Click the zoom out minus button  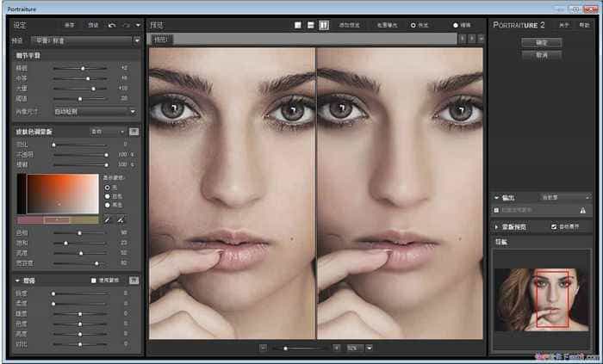coord(263,348)
